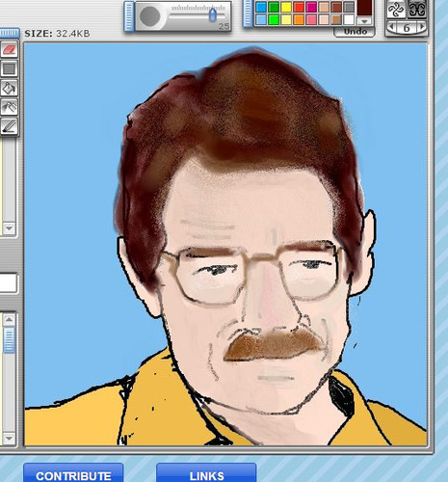Open the LINKS button
This screenshot has width=448, height=482.
click(x=206, y=473)
